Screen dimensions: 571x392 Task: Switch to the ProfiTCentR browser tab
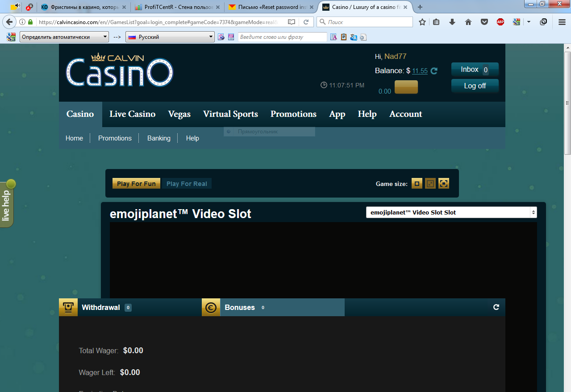[x=178, y=7]
